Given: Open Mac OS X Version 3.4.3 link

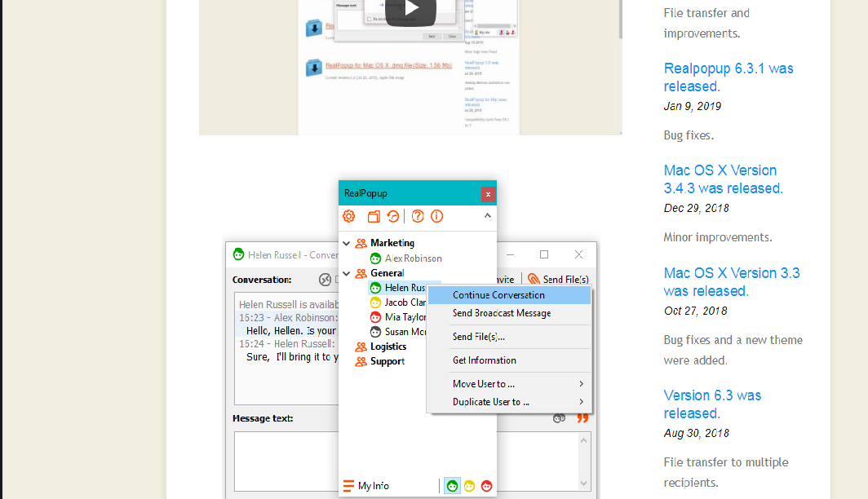Looking at the screenshot, I should 723,179.
